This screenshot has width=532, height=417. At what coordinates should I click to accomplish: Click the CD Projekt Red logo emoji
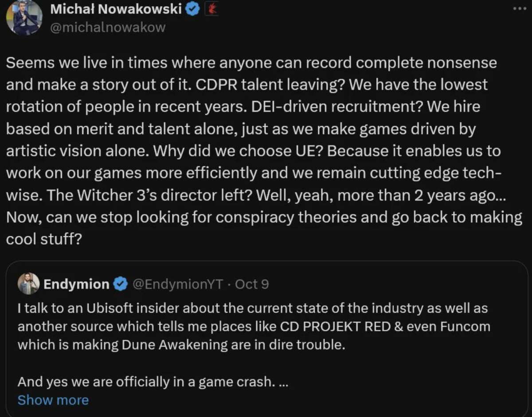point(212,9)
